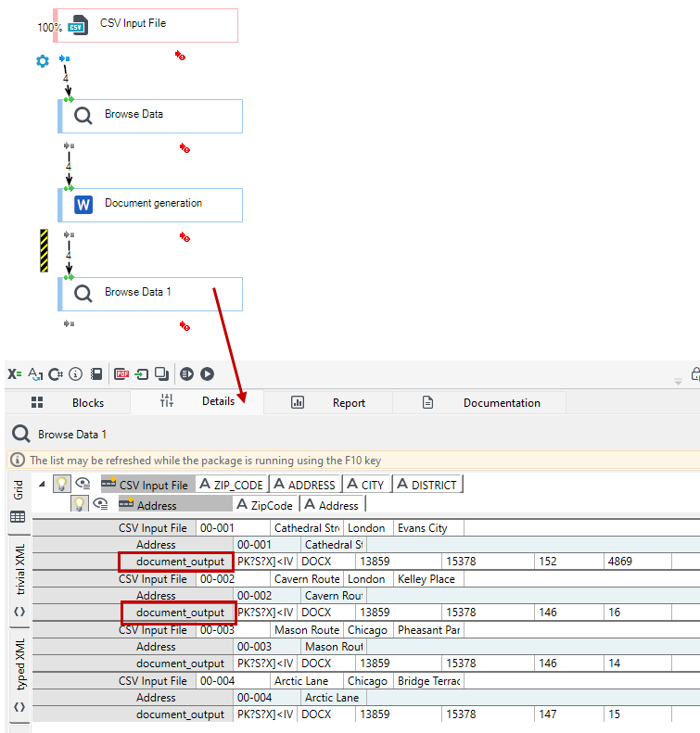Click the 'Evans City' district cell
Screen dimensions: 700x733
[428, 528]
